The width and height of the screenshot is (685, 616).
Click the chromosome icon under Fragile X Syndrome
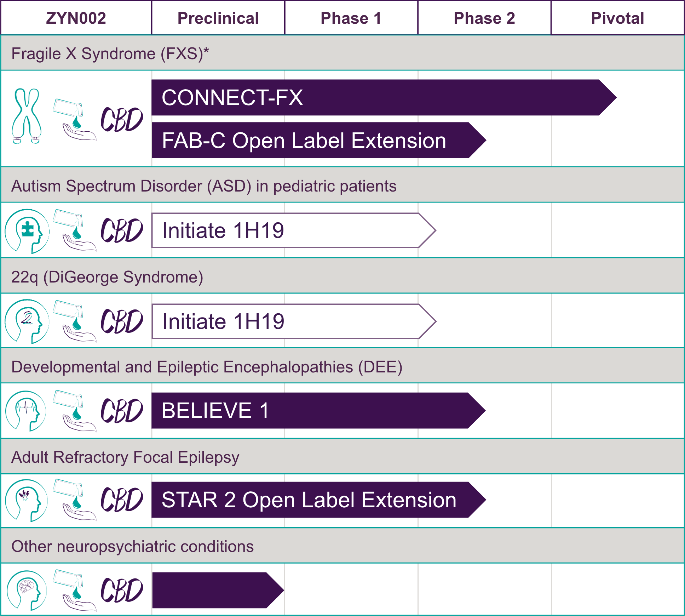(x=27, y=116)
